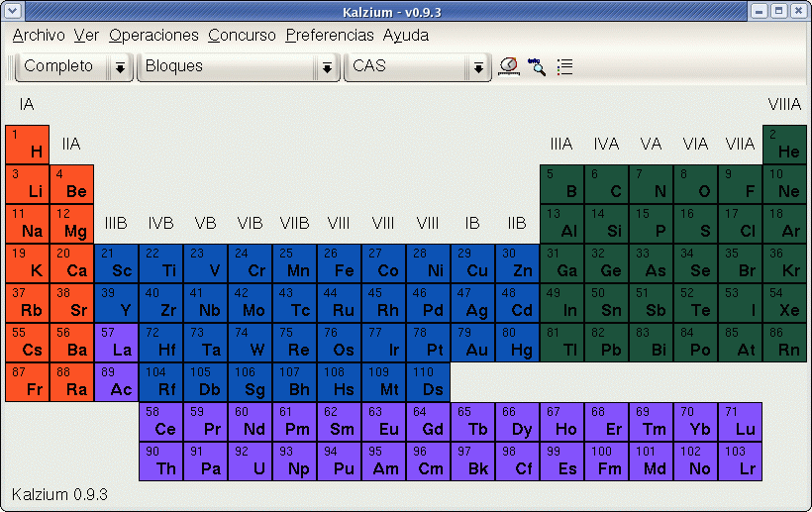Click the Actinium (Ac) element
Image resolution: width=812 pixels, height=512 pixels.
[x=117, y=382]
